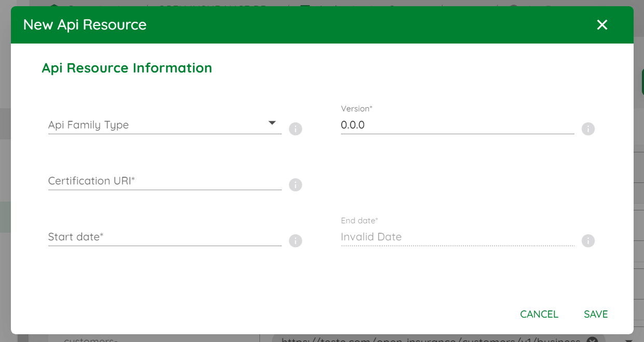Focus the Version input showing 0.0.0
This screenshot has height=342, width=644.
coord(458,125)
